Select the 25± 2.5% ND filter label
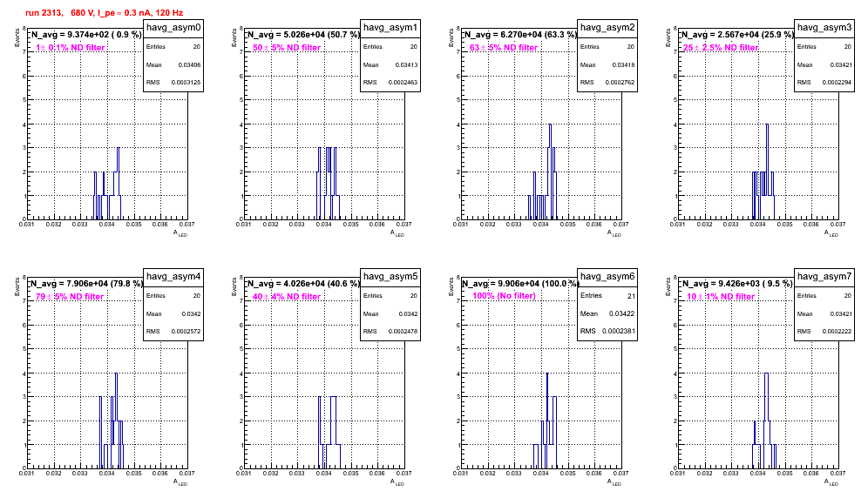This screenshot has width=868, height=498. 721,48
